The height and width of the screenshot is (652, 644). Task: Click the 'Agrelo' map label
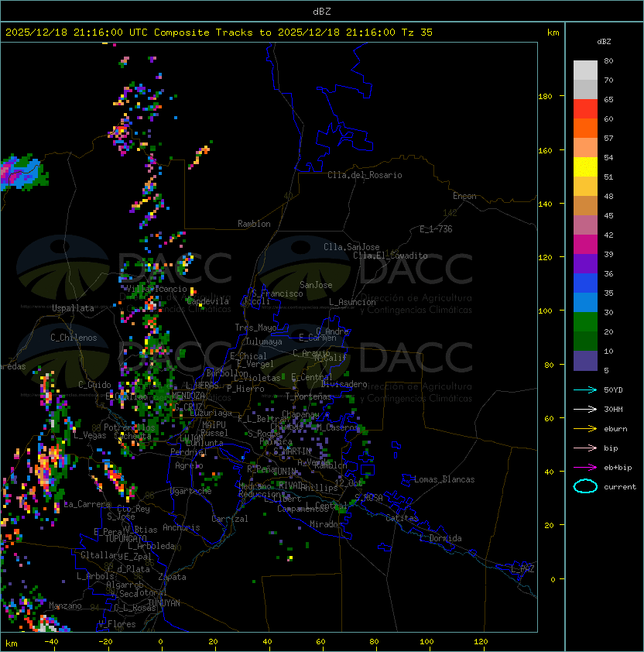point(189,465)
